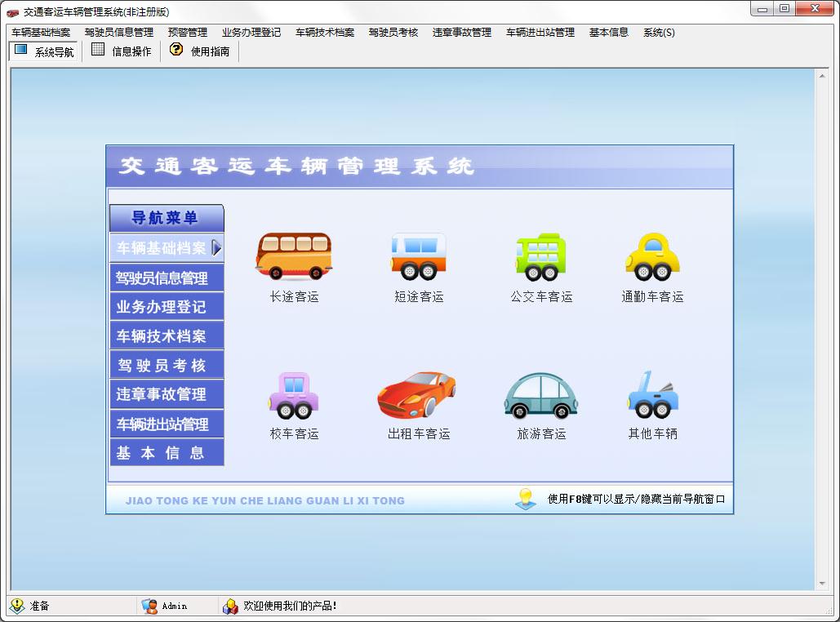Click the 其他车辆 text label
The width and height of the screenshot is (840, 622).
pos(652,433)
